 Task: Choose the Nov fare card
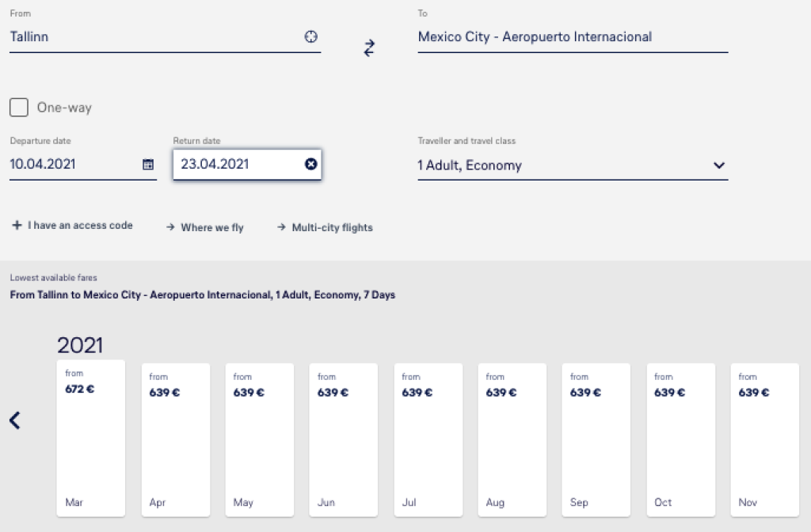click(x=764, y=439)
